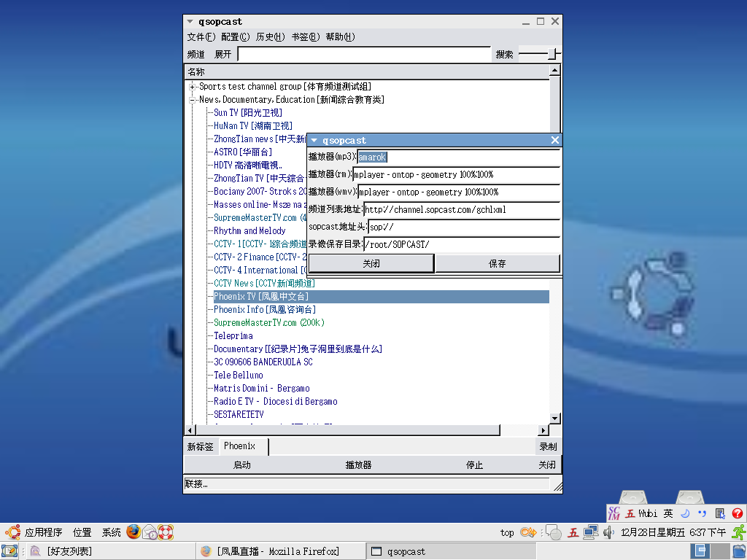The height and width of the screenshot is (560, 747).
Task: Click the red help icon on SCIM toolbar
Action: pyautogui.click(x=737, y=513)
